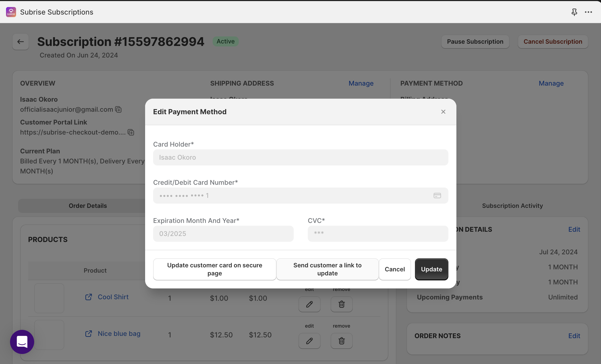Click the Pause Subscription button
601x364 pixels.
[x=475, y=42]
